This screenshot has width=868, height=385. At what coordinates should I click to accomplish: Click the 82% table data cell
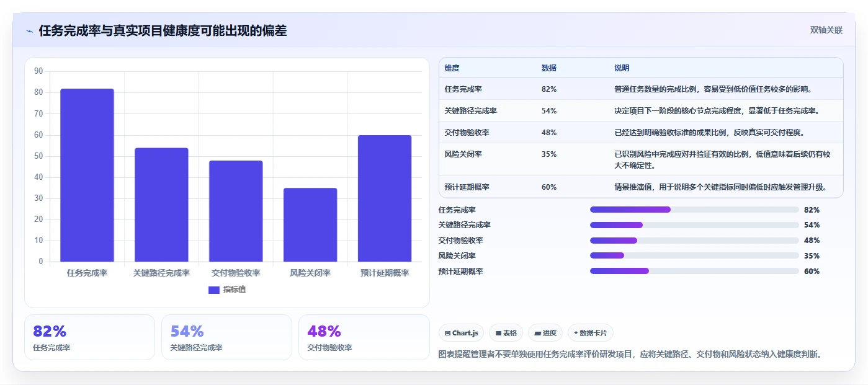tap(549, 89)
